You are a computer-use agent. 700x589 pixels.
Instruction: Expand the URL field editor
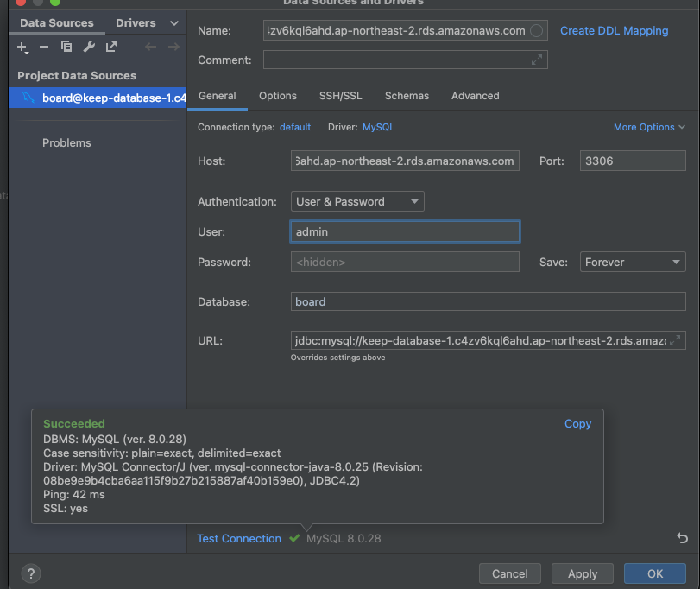coord(675,341)
